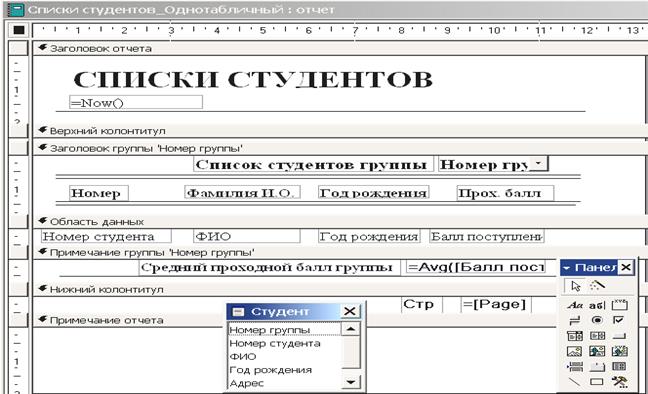Select the Заголовок отчета section bar
648x394 pixels.
(339, 48)
